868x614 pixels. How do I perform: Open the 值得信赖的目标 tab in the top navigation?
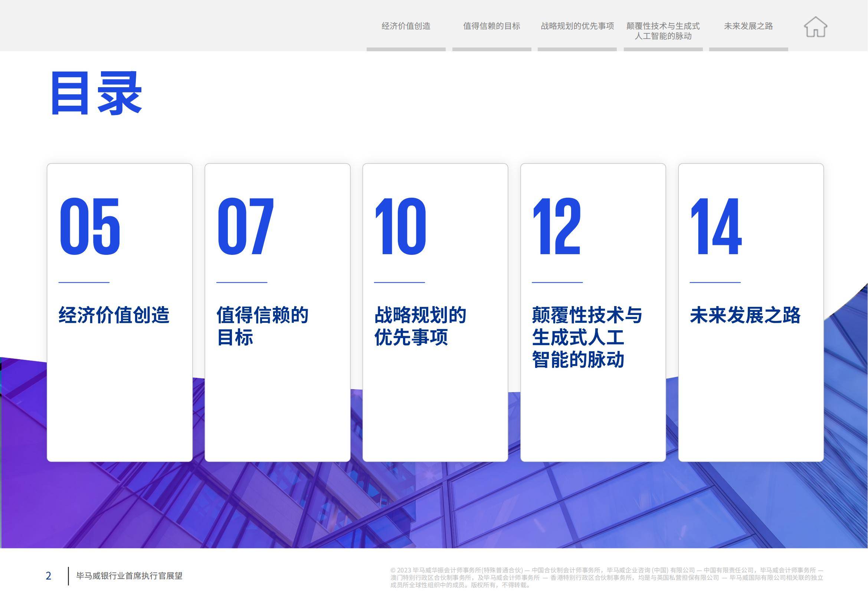click(492, 26)
